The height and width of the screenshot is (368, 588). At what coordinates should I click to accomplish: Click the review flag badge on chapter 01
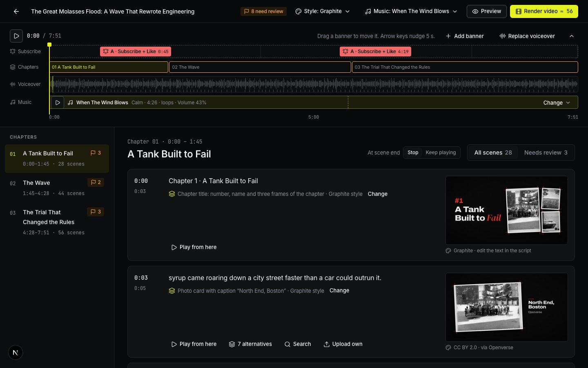click(96, 153)
